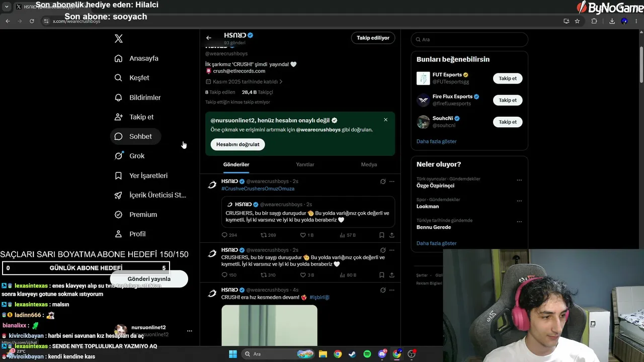Click Grok icon on the hashtag post
The height and width of the screenshot is (362, 644).
383,182
